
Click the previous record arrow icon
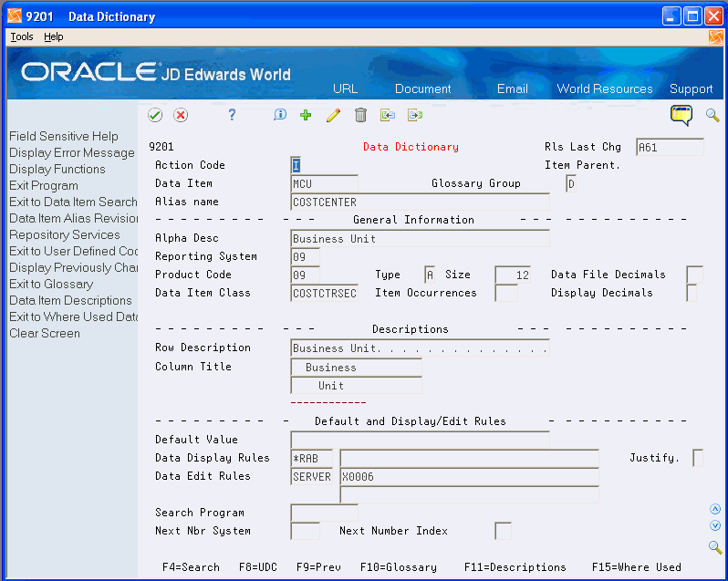[x=387, y=115]
